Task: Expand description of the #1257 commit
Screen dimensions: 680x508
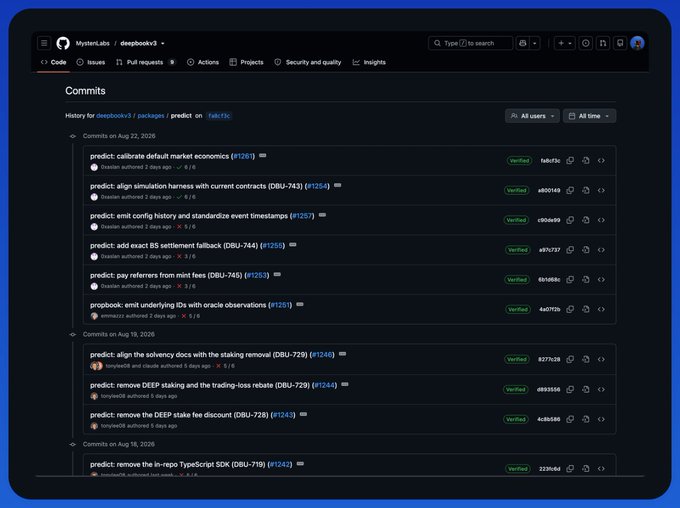Action: point(322,215)
